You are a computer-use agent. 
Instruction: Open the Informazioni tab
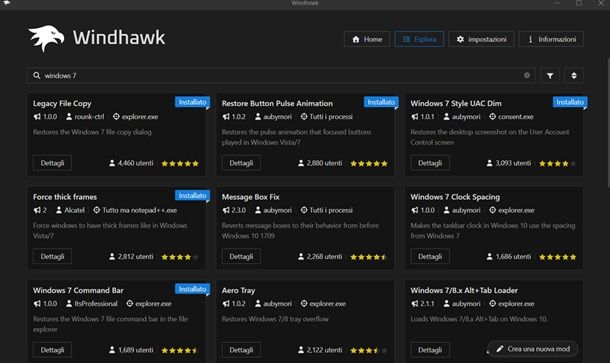pos(551,39)
